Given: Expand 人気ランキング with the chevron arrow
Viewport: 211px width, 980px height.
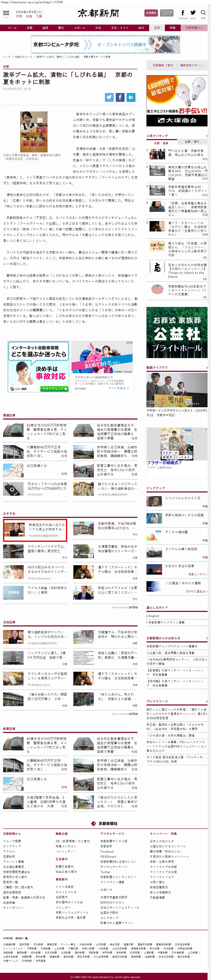Looking at the screenshot, I should [x=206, y=136].
